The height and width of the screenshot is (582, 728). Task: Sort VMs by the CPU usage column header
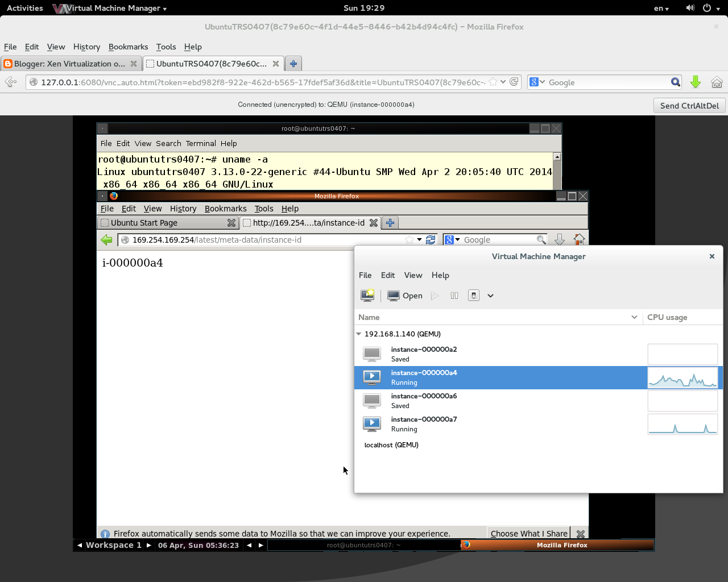pos(682,317)
